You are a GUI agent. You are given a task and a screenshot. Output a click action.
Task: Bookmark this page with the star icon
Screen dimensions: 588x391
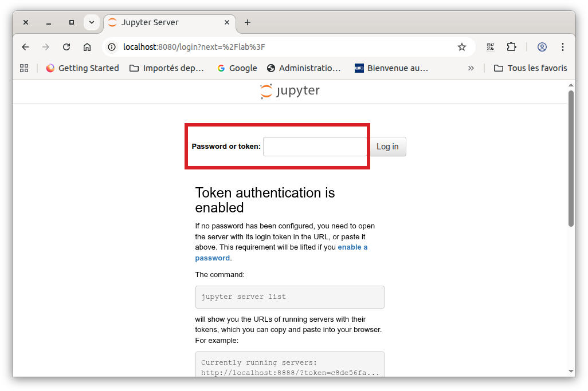point(462,47)
